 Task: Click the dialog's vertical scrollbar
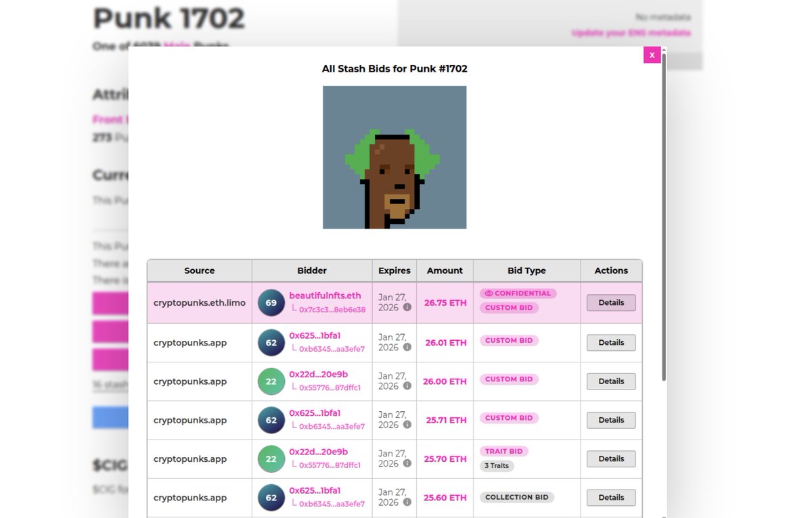(664, 216)
